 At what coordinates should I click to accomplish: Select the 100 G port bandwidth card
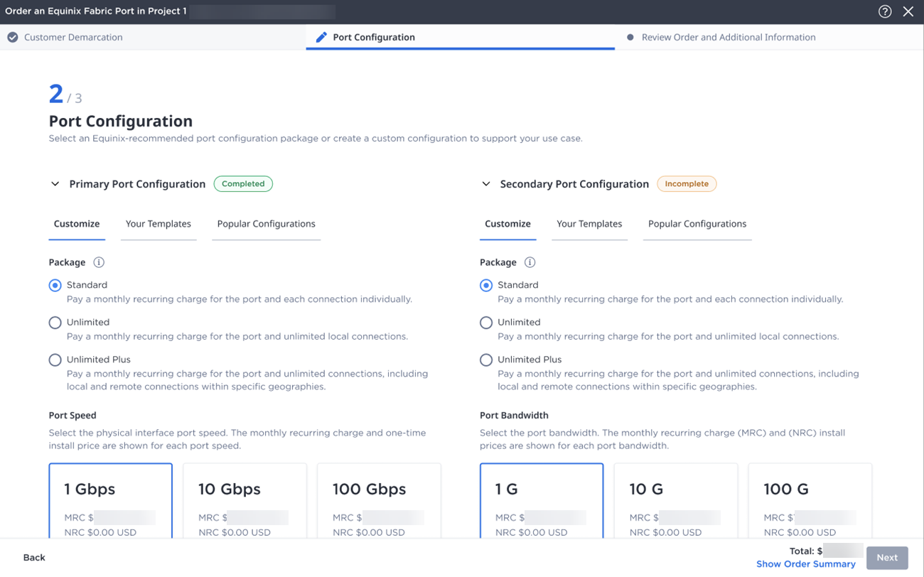pos(810,501)
